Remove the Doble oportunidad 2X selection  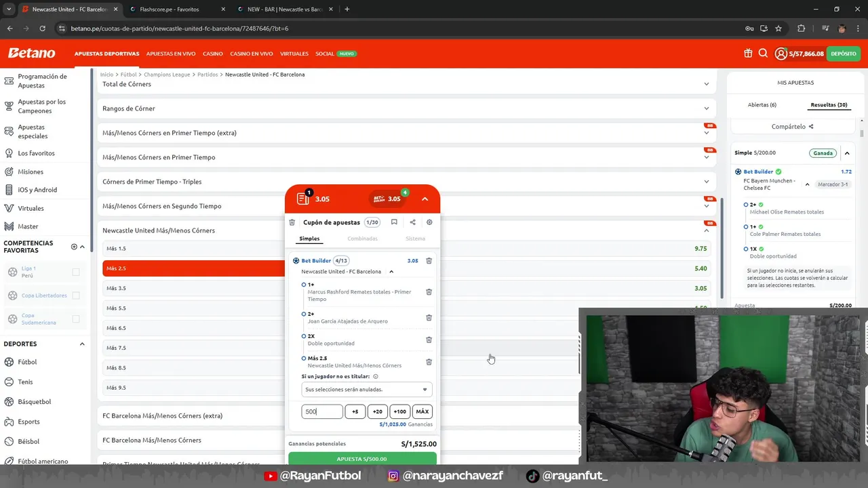(x=429, y=340)
